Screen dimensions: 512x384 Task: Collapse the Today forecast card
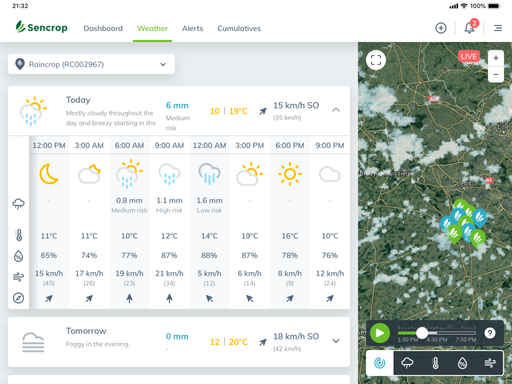(x=336, y=110)
